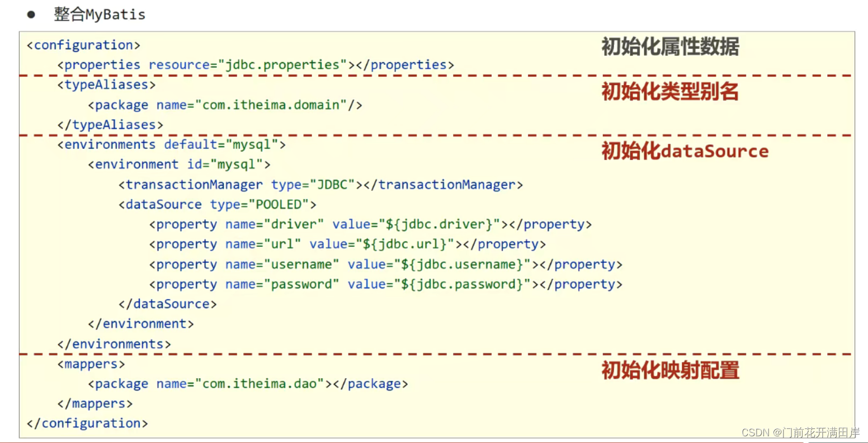Click the red label "初始化属性数据"

click(x=670, y=46)
